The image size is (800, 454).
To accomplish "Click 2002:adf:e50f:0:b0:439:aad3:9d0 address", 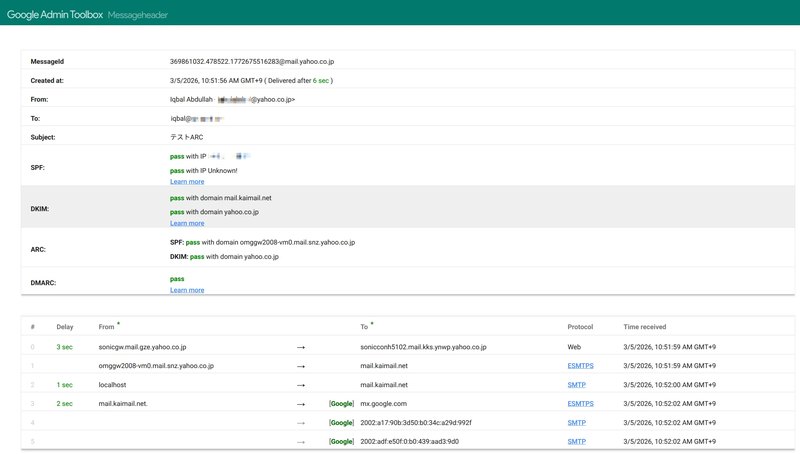I will pyautogui.click(x=410, y=442).
